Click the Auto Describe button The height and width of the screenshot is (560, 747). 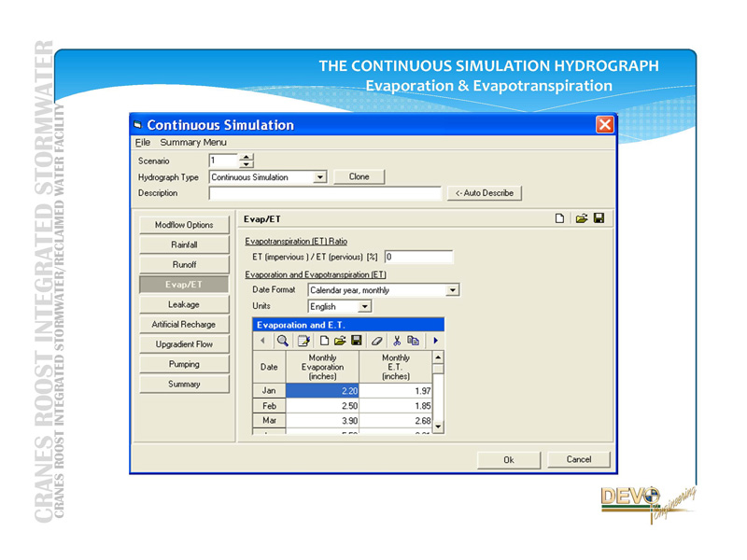pos(484,193)
